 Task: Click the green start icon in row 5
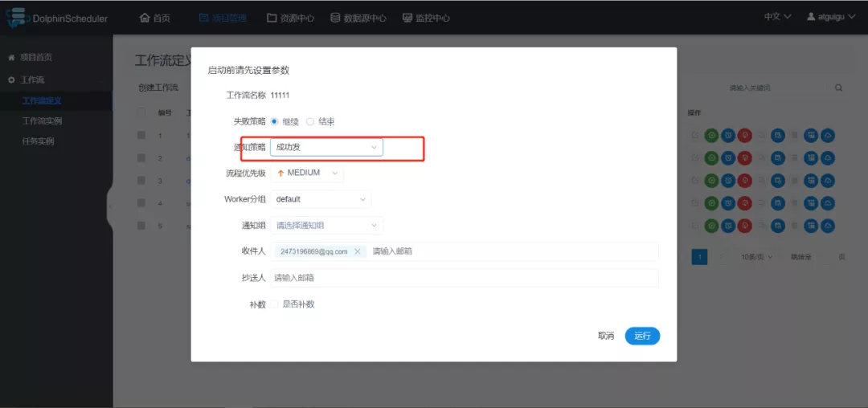tap(711, 226)
